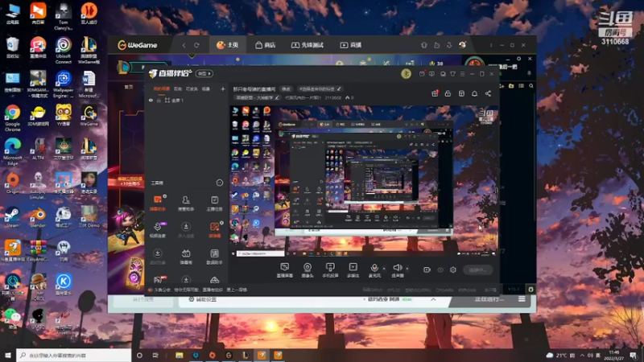Click the Steam desktop icon

[x=12, y=217]
